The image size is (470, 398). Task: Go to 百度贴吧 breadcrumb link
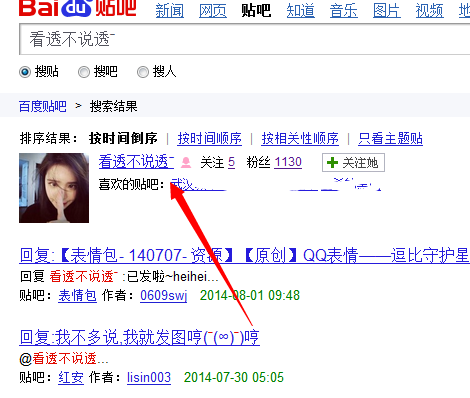pyautogui.click(x=43, y=107)
